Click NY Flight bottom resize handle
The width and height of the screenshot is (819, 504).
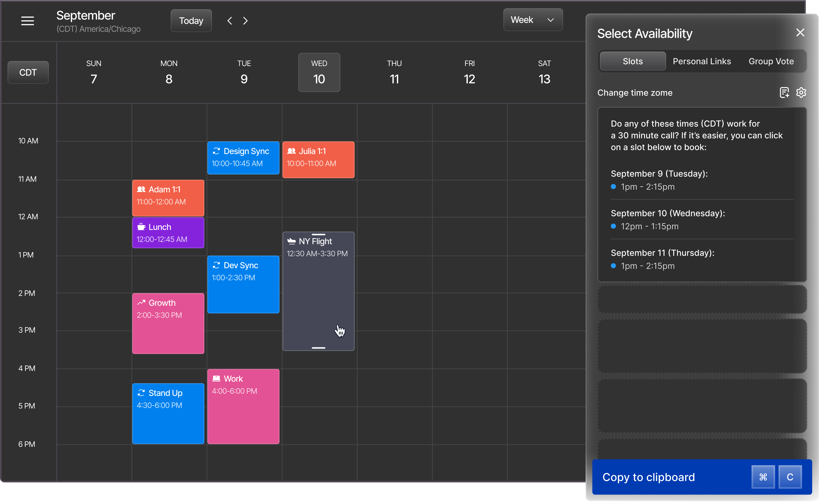[318, 348]
